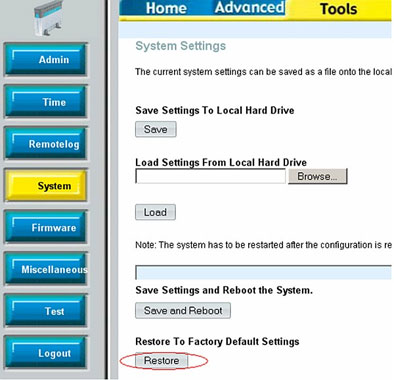
Task: Click the Load button
Action: coord(155,212)
